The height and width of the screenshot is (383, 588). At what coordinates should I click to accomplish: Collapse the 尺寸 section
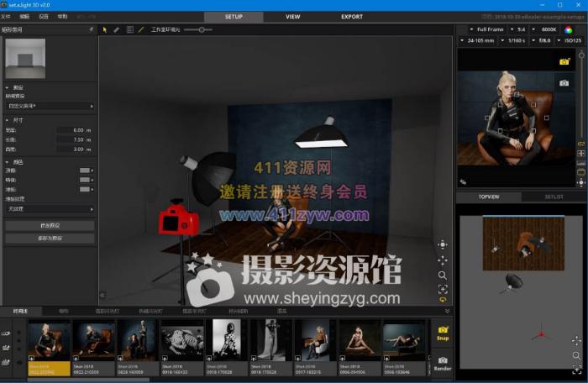pyautogui.click(x=8, y=120)
